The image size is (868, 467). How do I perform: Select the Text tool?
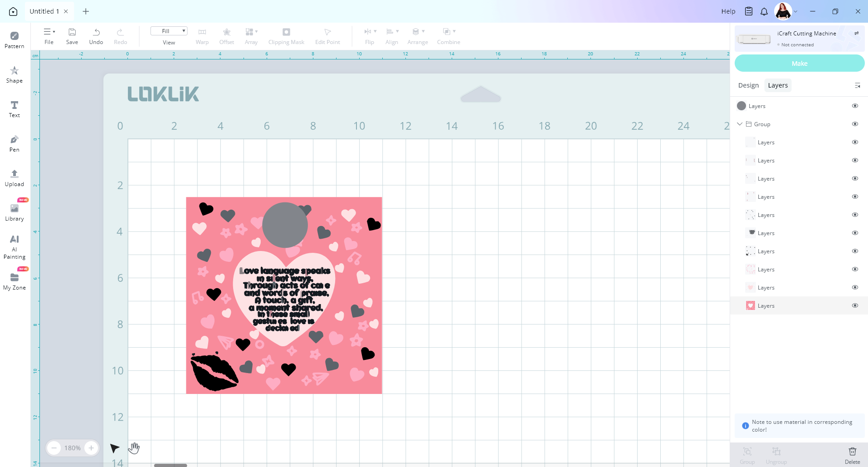point(15,109)
